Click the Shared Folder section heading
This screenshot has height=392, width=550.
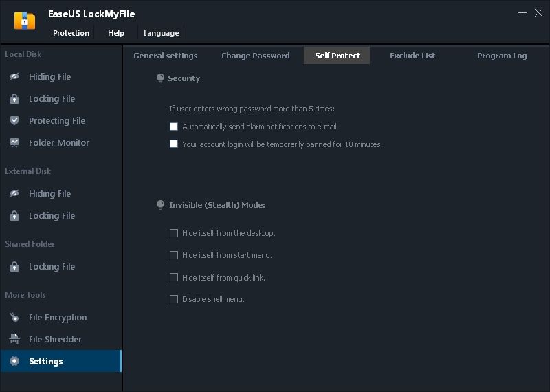pos(30,244)
